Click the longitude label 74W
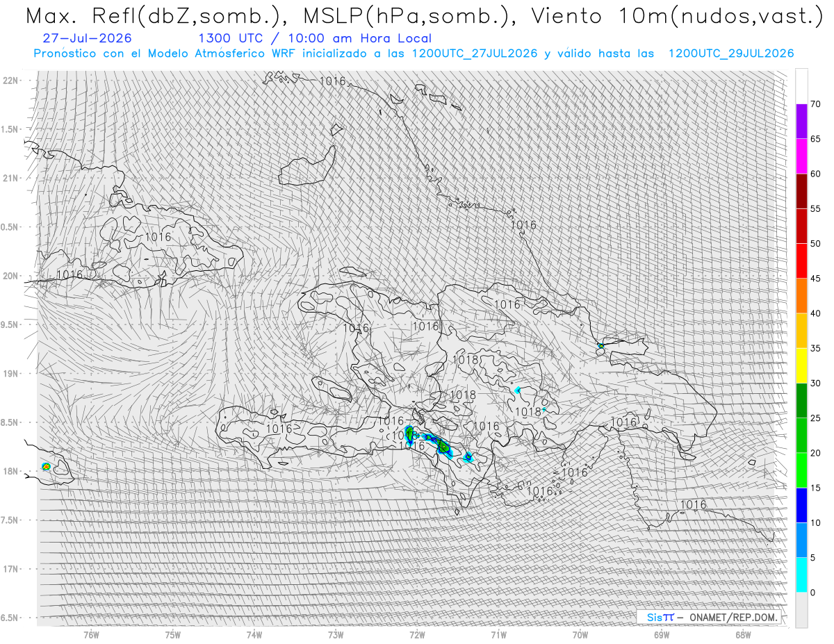 point(254,634)
